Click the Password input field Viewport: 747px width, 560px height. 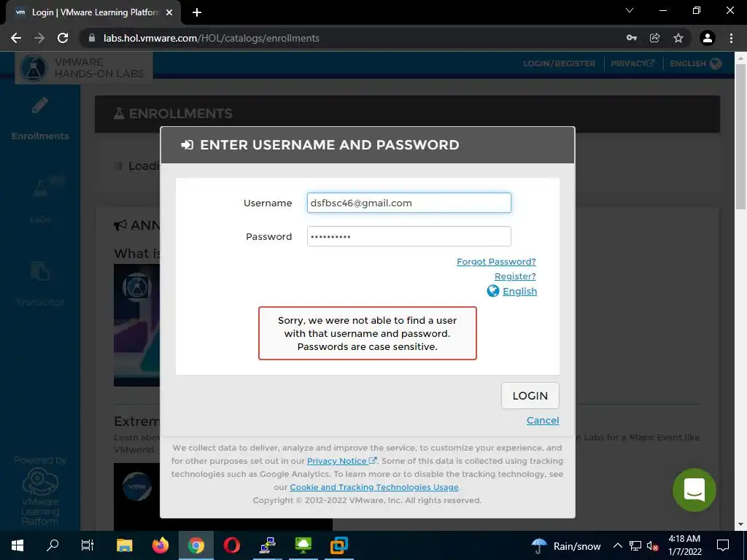pyautogui.click(x=409, y=236)
